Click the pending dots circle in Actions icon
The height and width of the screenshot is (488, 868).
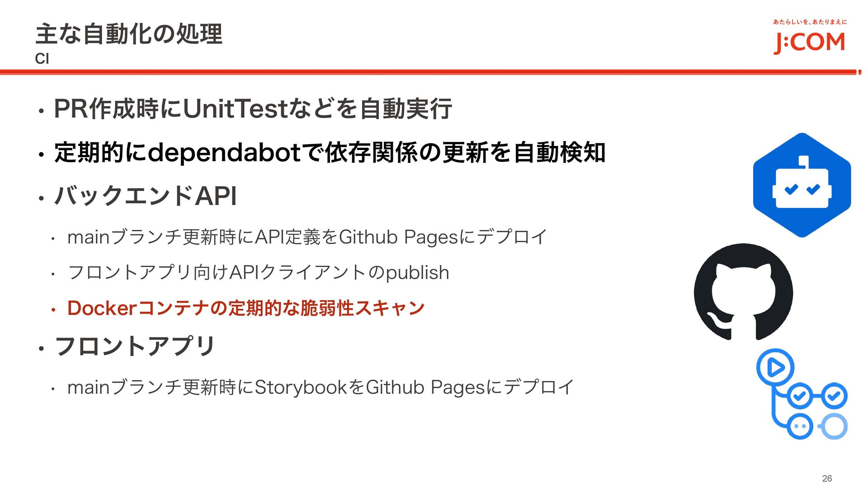(x=800, y=426)
